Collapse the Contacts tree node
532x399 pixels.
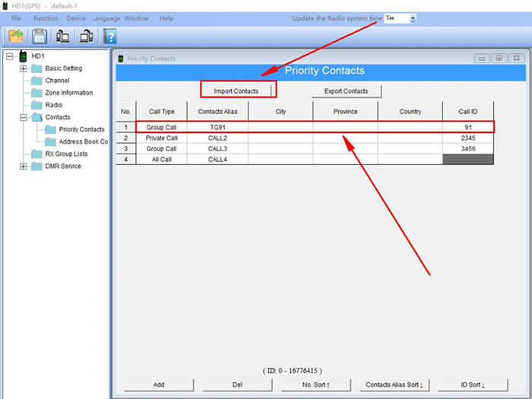[x=24, y=117]
